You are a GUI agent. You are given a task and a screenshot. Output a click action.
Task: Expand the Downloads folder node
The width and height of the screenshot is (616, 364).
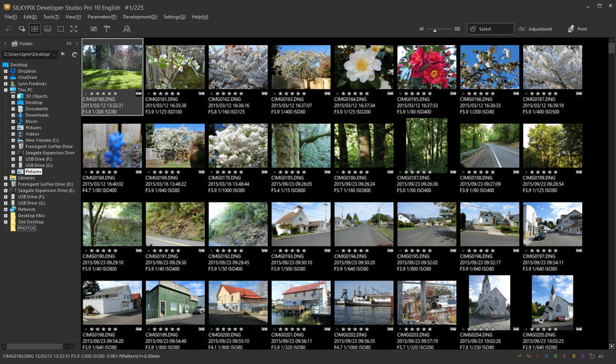[x=13, y=115]
